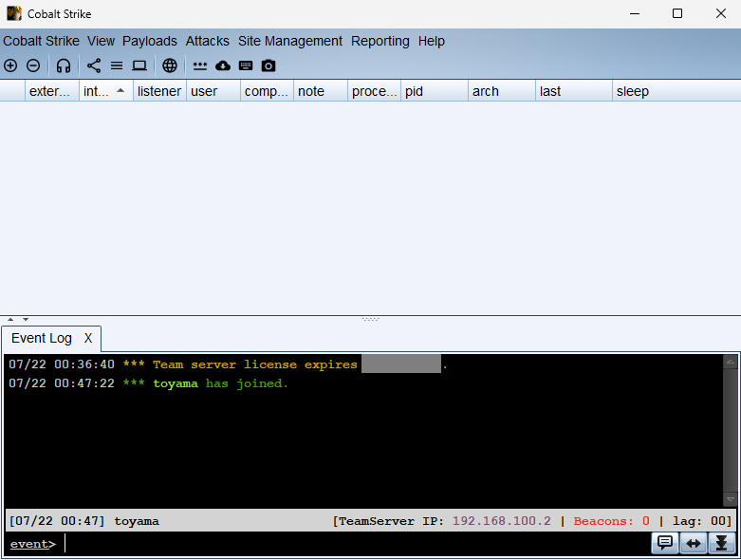The image size is (741, 560).
Task: Open the Payloads menu
Action: tap(150, 41)
